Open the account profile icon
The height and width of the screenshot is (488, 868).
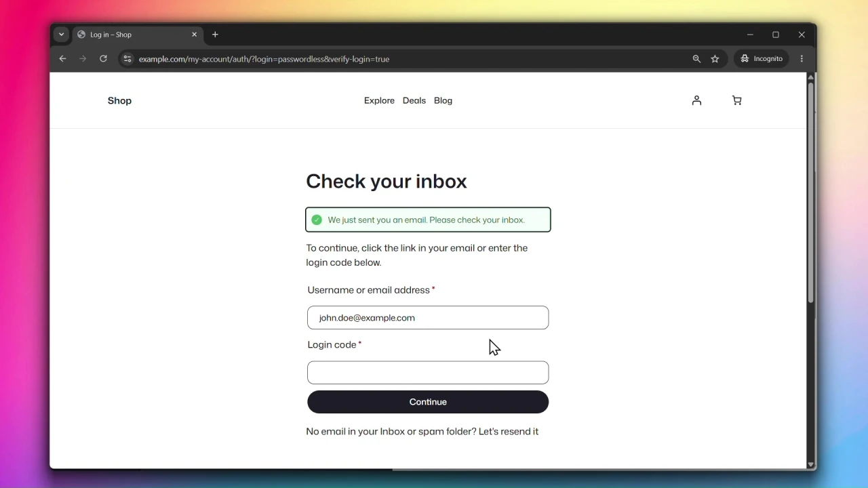[696, 100]
